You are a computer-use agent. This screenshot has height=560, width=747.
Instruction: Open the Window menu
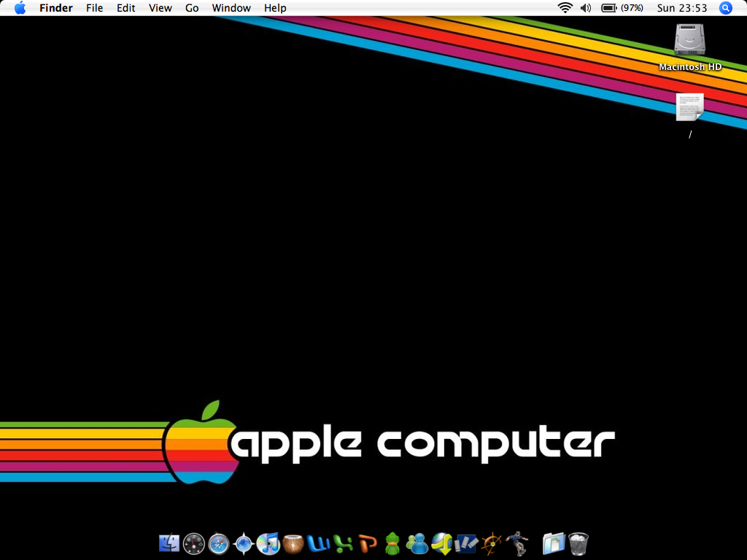click(x=231, y=8)
